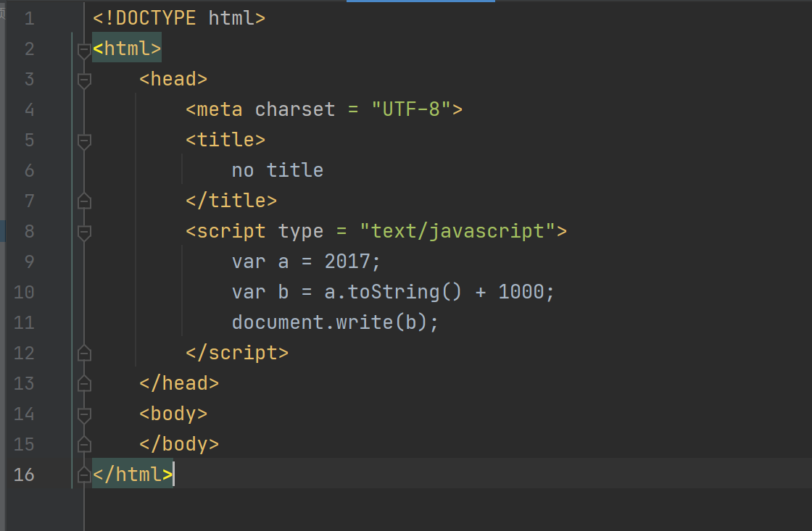Click line number 8 in the gutter

tap(29, 231)
